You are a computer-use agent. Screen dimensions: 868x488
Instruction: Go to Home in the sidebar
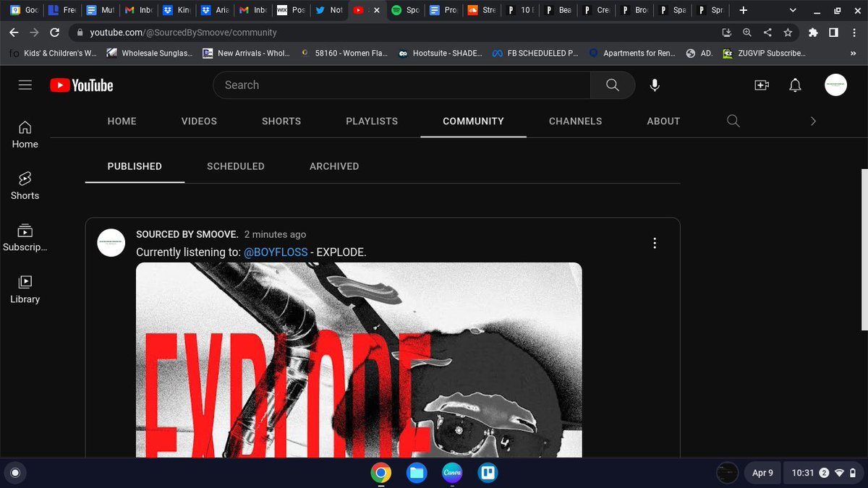25,134
